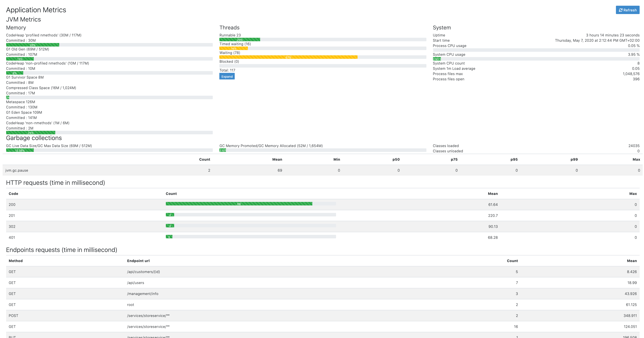Select the jvm.gc.pause row
Image resolution: width=644 pixels, height=338 pixels.
click(x=17, y=170)
